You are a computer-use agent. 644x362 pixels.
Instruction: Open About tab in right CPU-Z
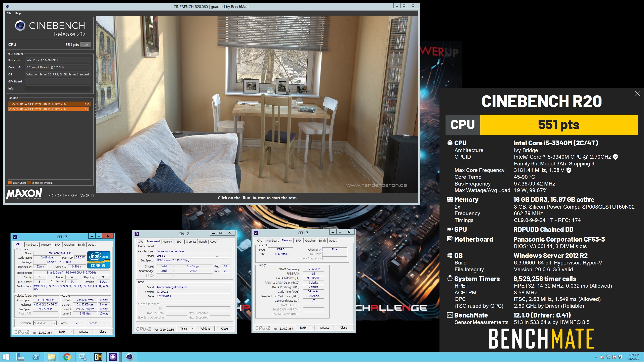(333, 241)
